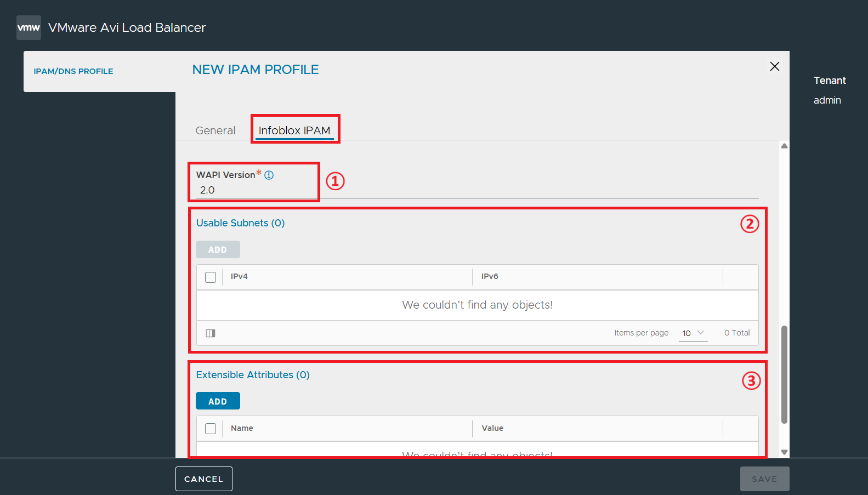
Task: Click the WAPI Version input field
Action: 477,190
